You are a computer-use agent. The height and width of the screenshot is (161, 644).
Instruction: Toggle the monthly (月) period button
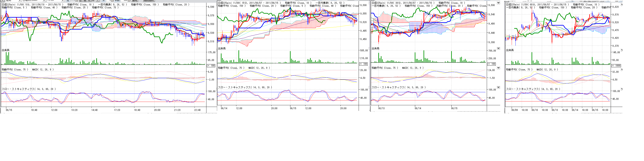click(89, 1)
